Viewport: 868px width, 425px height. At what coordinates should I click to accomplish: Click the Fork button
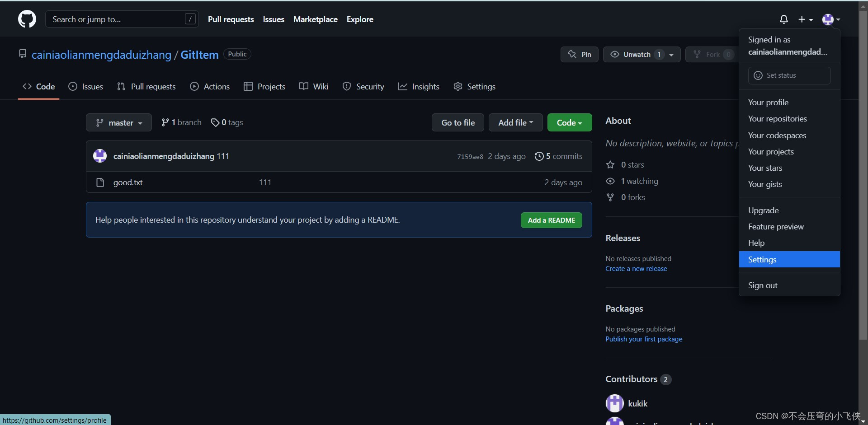[x=712, y=54]
